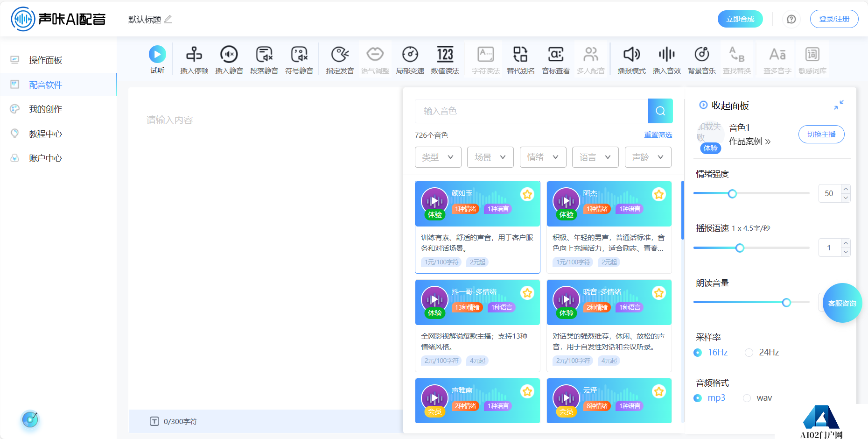
Task: Favorite the 声雅南 voice star
Action: [x=527, y=391]
